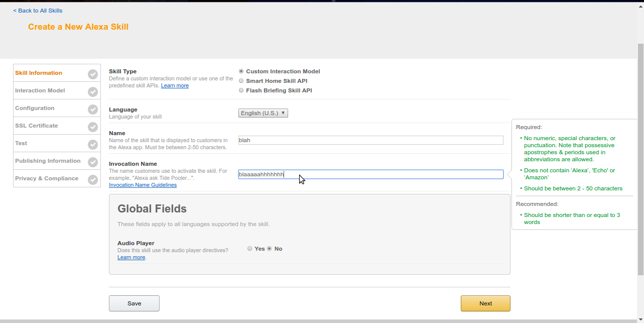This screenshot has width=644, height=323.
Task: Open the SSL Certificate tab
Action: 57,126
